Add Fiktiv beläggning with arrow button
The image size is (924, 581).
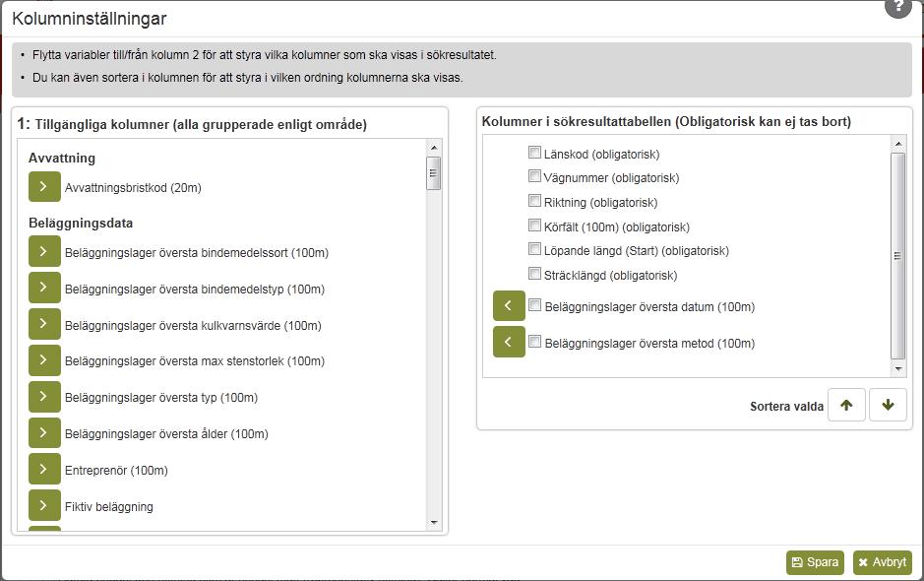click(x=44, y=505)
